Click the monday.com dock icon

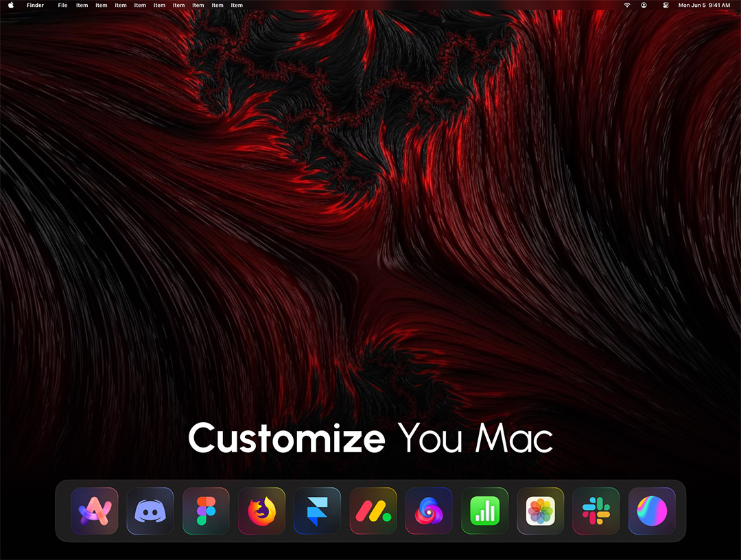pyautogui.click(x=373, y=511)
